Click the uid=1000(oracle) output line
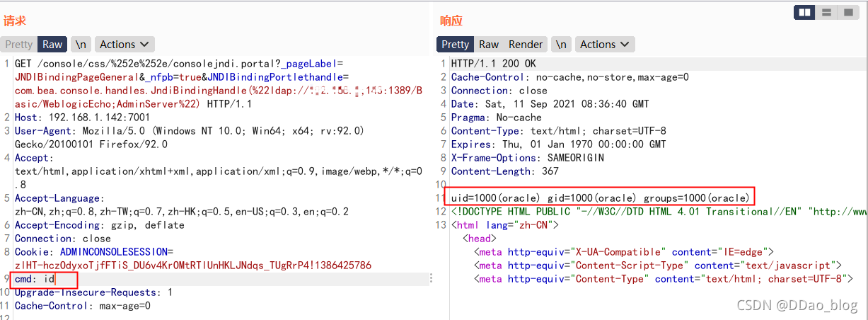 [x=600, y=198]
